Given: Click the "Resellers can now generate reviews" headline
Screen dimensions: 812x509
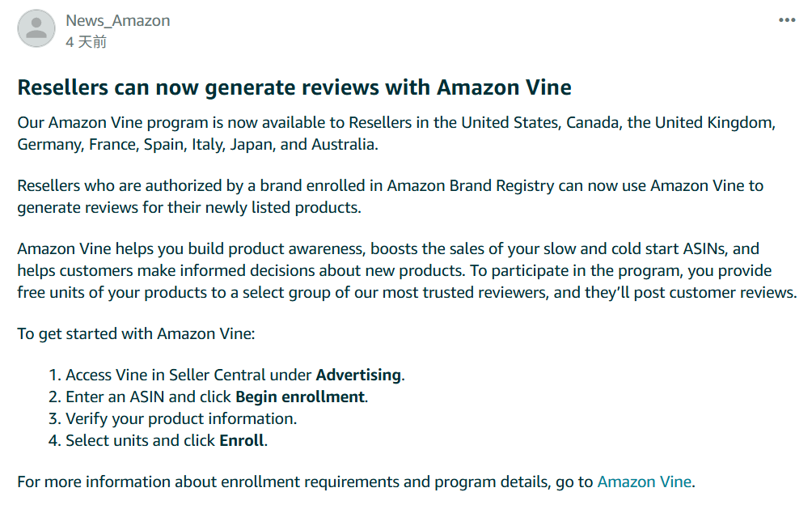Looking at the screenshot, I should 294,87.
